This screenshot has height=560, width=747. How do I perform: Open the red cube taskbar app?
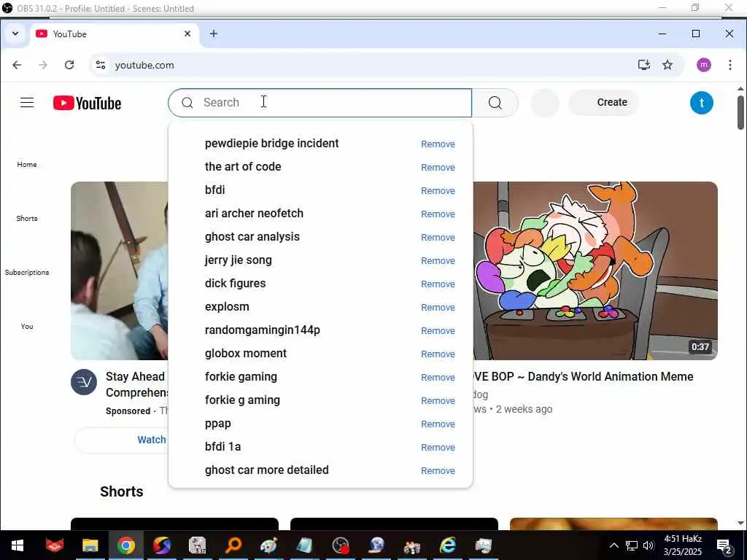tap(54, 545)
